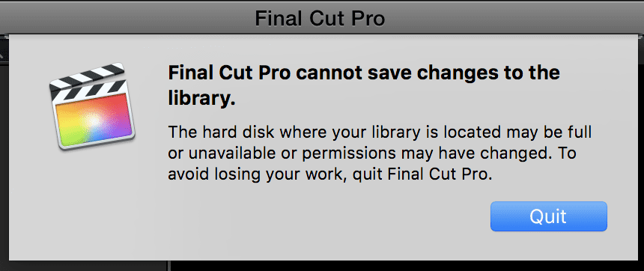Click the title bar right of the title

(514, 18)
